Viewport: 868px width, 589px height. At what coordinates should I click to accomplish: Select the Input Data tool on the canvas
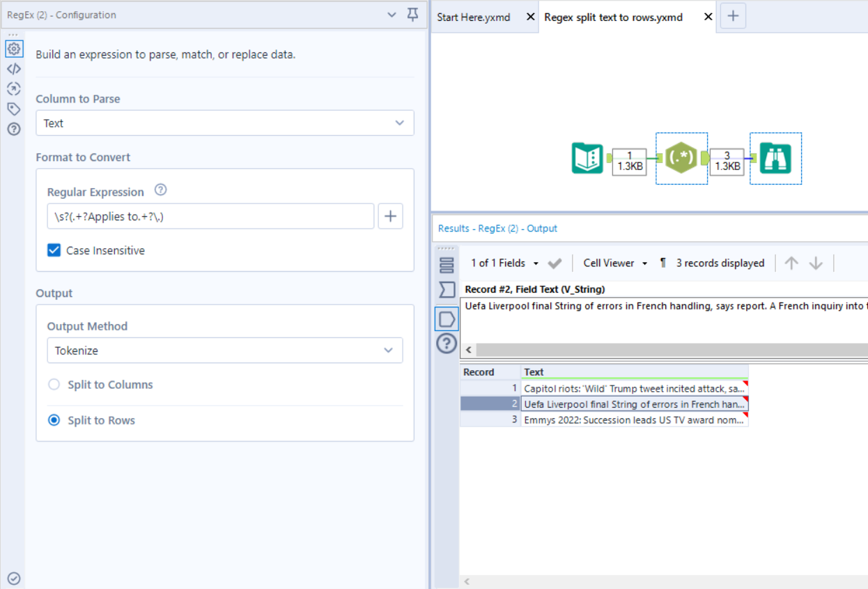click(x=587, y=158)
